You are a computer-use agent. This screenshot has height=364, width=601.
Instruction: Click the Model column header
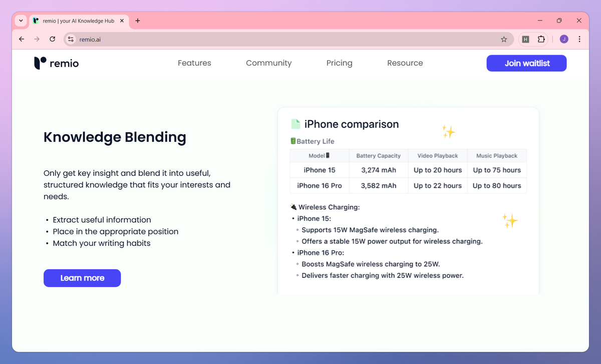[320, 156]
